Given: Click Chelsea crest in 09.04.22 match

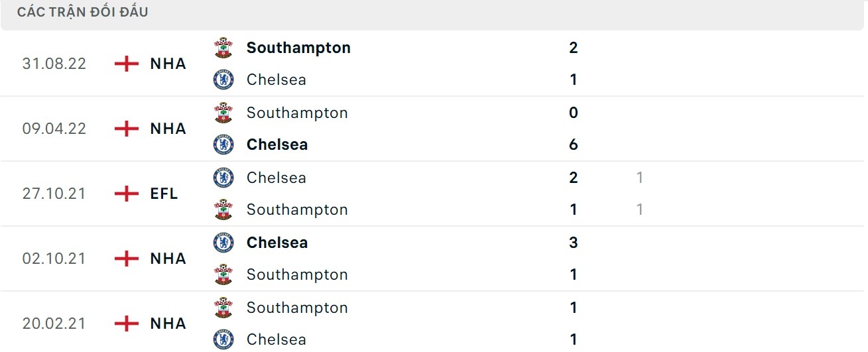Looking at the screenshot, I should click(x=223, y=145).
